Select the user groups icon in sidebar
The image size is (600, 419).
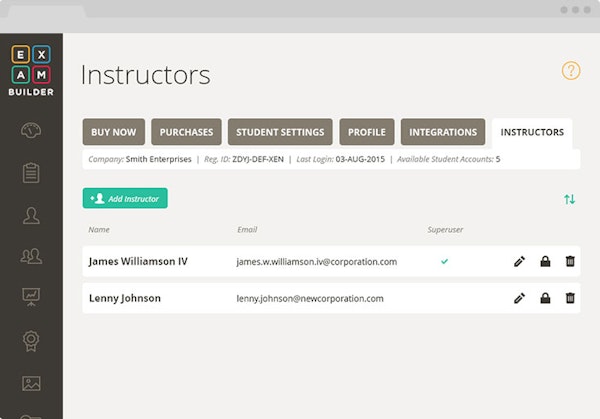coord(31,256)
